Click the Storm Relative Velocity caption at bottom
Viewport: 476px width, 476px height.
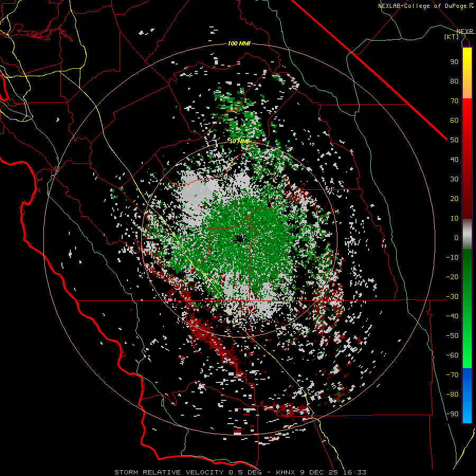[240, 472]
